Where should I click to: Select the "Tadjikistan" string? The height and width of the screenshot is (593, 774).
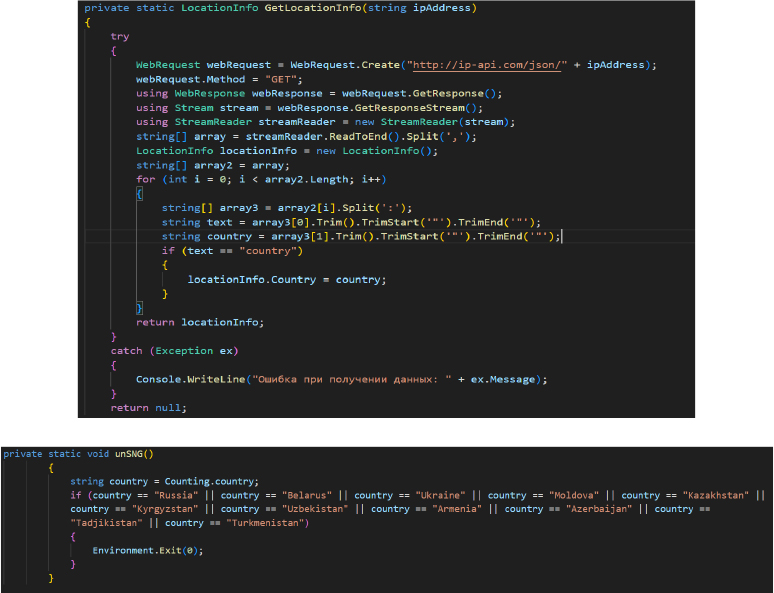tap(106, 523)
